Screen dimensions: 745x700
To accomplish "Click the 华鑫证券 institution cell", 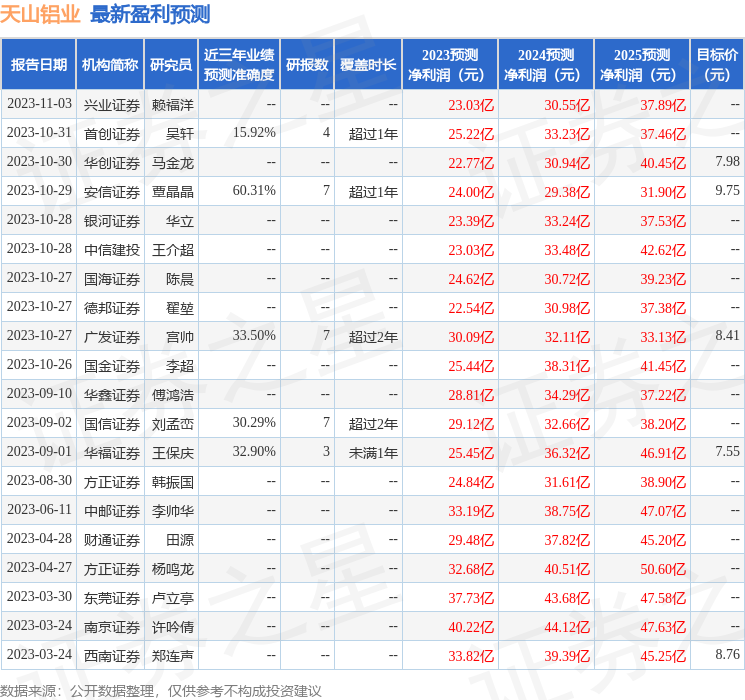I will 112,395.
